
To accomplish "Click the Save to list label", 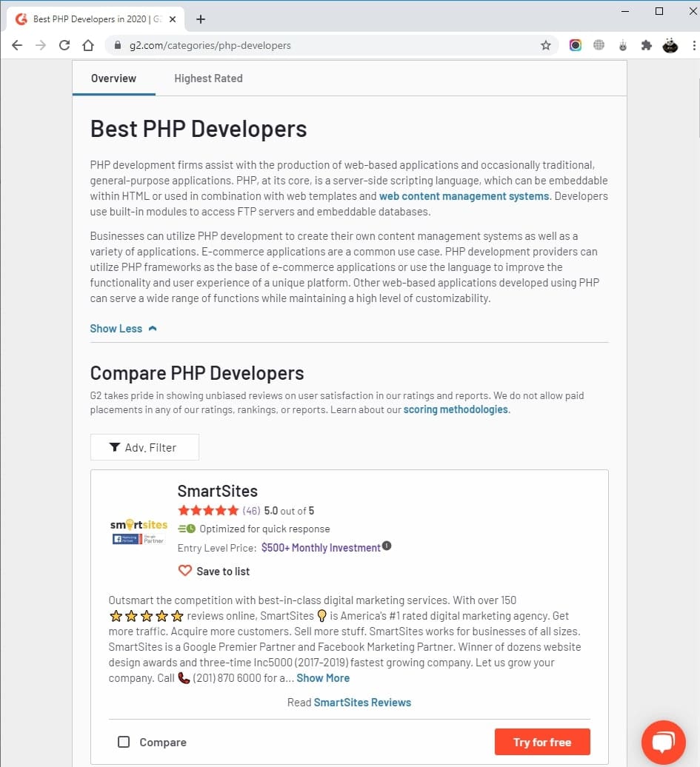I will click(x=223, y=572).
